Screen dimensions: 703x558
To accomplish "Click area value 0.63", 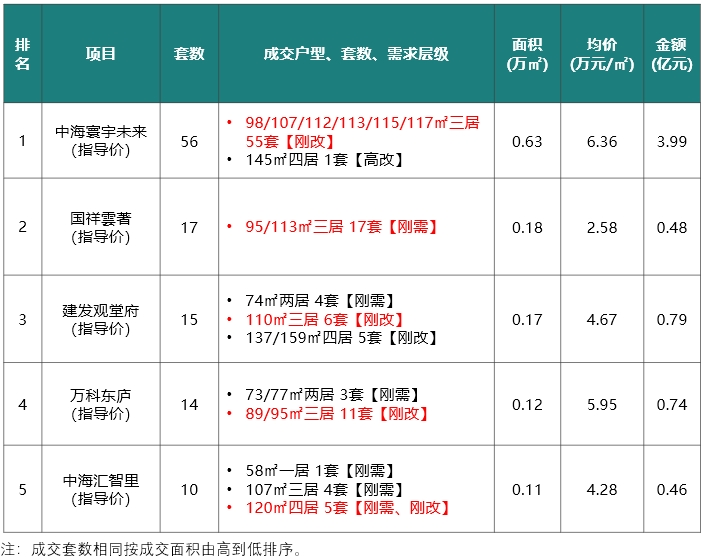I will click(x=527, y=142).
